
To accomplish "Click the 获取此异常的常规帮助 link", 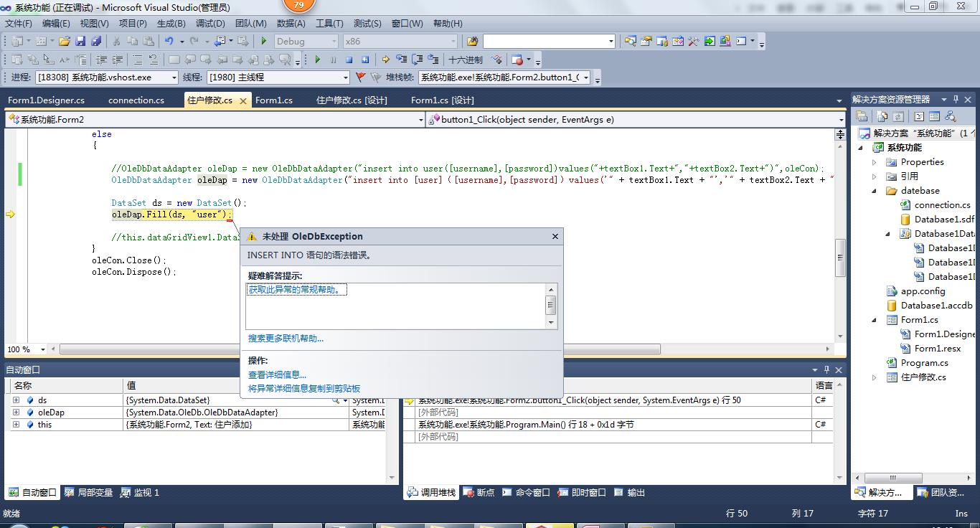I will (298, 290).
